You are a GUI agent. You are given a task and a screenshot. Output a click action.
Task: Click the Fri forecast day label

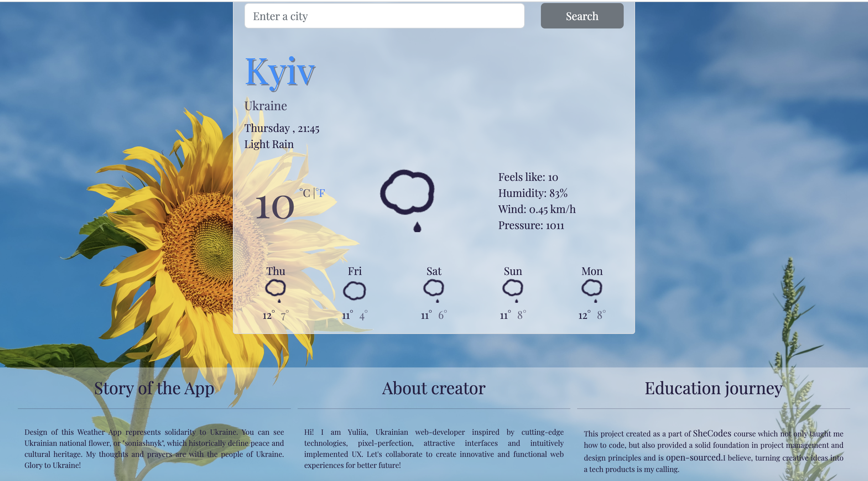[x=355, y=271]
